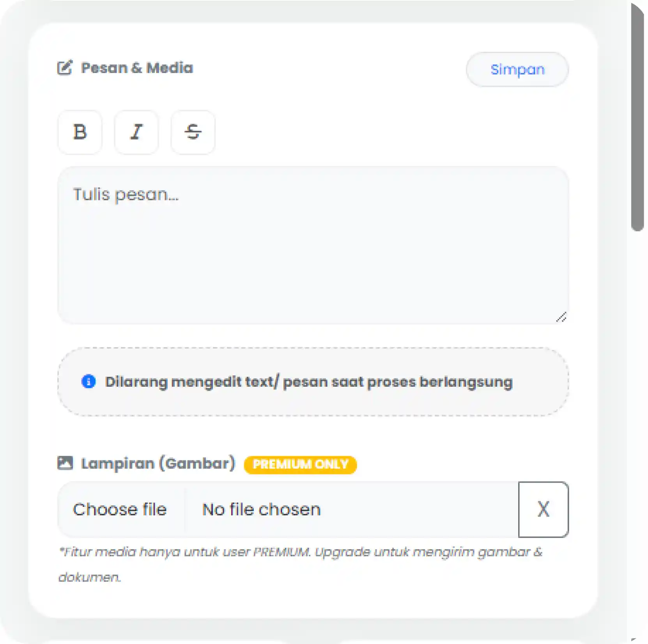This screenshot has height=644, width=648.
Task: Click the Simpan button
Action: [x=517, y=69]
